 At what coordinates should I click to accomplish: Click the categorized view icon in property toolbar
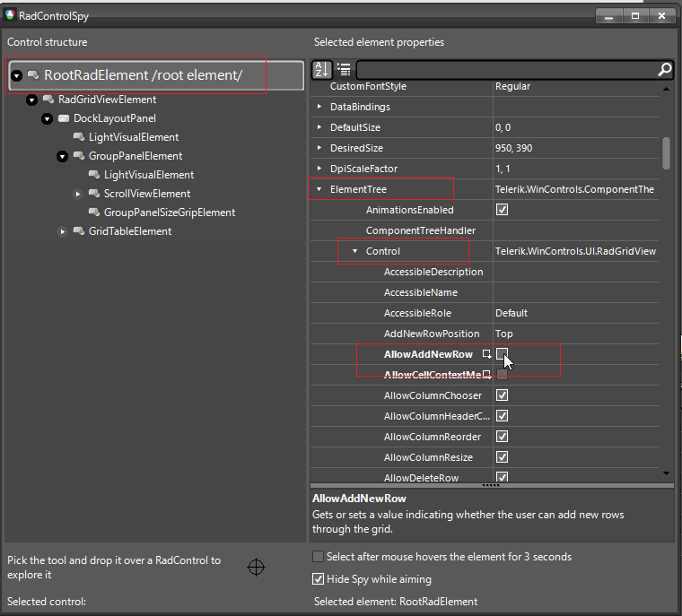[344, 69]
